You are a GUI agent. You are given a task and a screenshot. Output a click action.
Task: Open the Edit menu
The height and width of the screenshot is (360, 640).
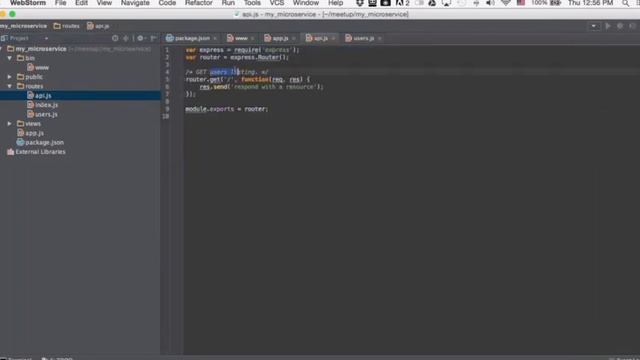click(81, 3)
